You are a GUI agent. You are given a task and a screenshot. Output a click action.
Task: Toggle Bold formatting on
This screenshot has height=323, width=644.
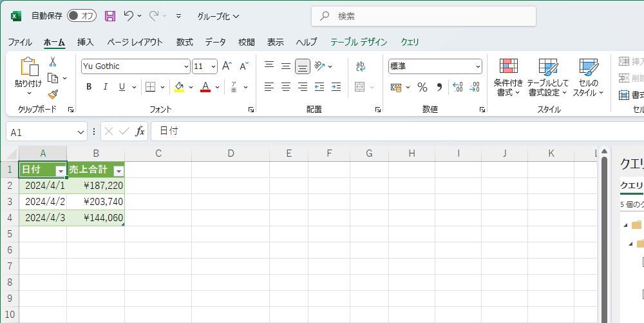coord(89,87)
